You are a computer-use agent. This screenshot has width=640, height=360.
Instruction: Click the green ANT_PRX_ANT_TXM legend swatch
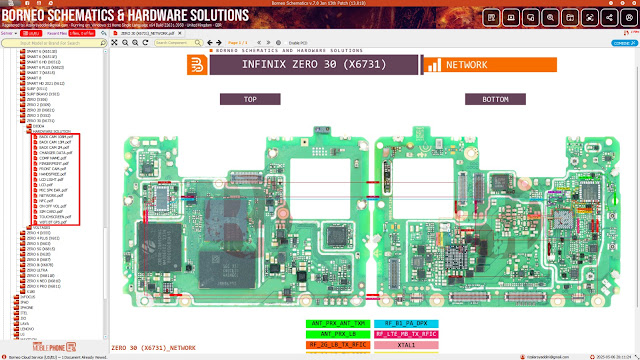pyautogui.click(x=338, y=323)
